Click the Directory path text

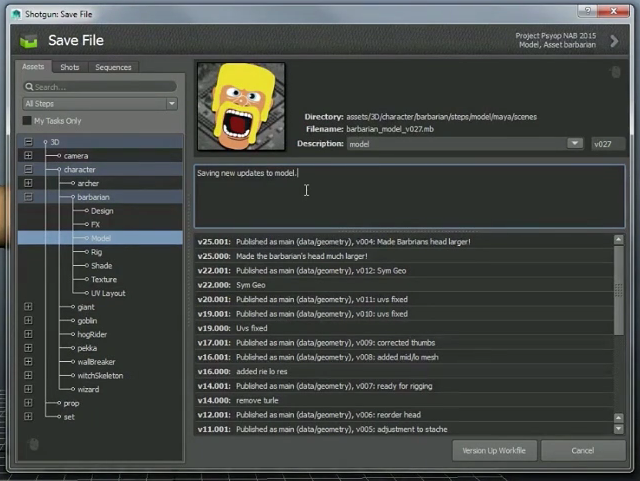point(441,117)
